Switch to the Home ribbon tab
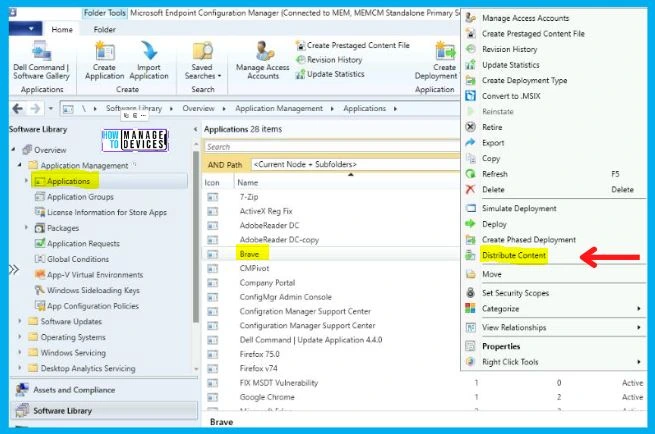655x434 pixels. coord(62,29)
